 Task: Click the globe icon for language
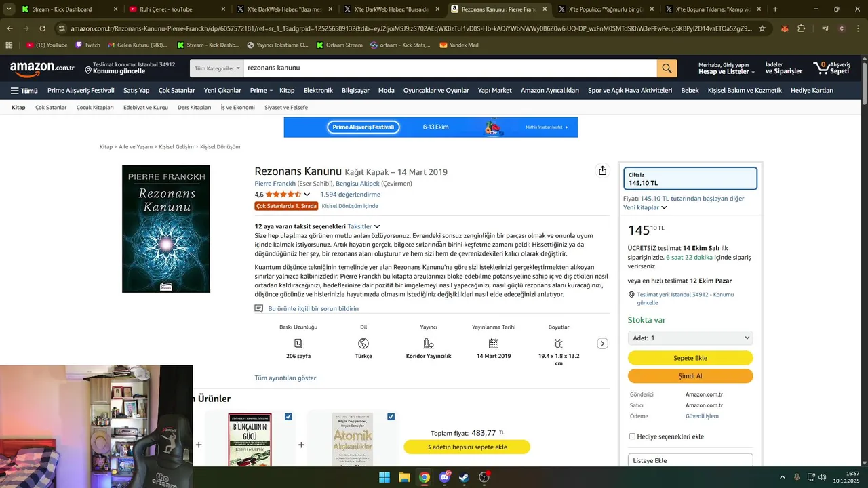tap(363, 343)
